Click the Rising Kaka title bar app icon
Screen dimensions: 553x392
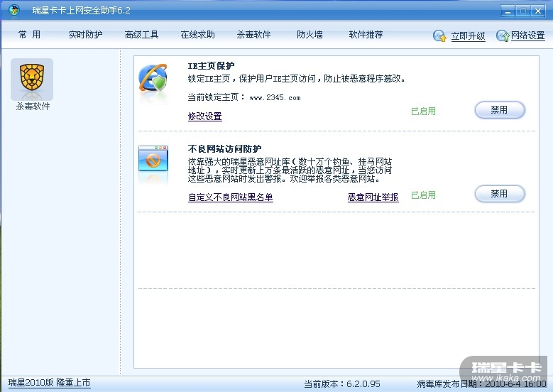coord(13,10)
